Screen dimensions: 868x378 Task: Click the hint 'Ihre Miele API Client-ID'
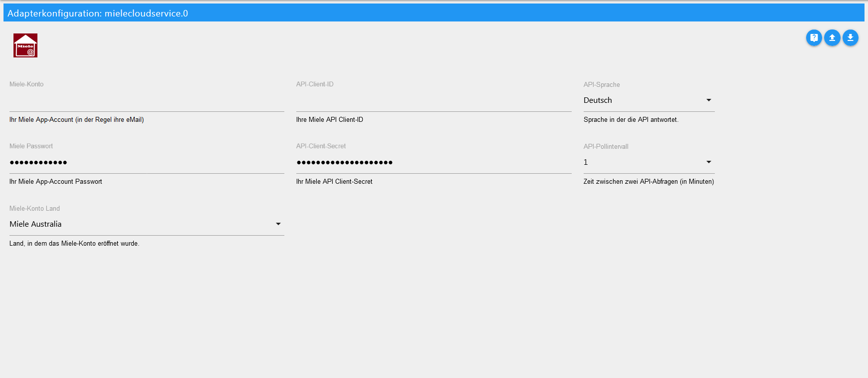pyautogui.click(x=330, y=120)
